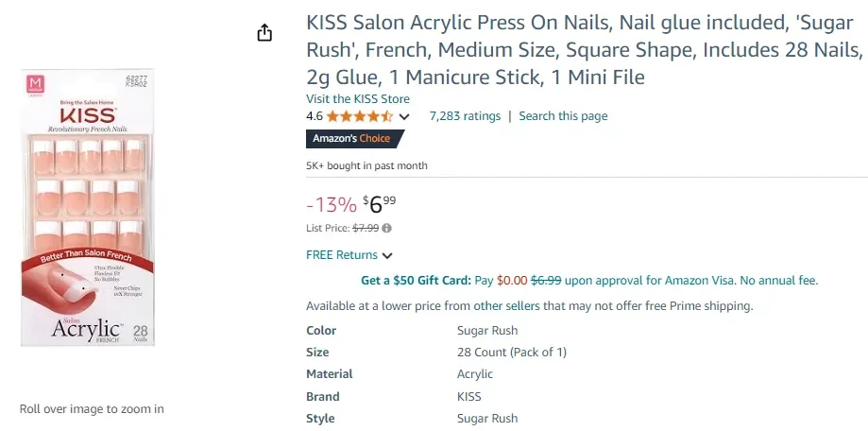Click the struck-through $7.99 list price
This screenshot has width=868, height=431.
click(366, 228)
